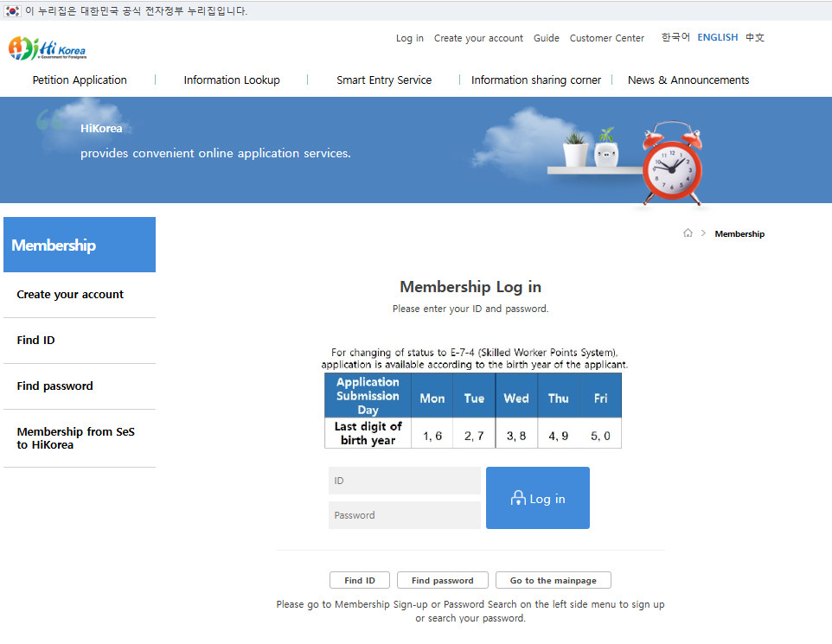Click the Korean flag icon

coord(12,11)
